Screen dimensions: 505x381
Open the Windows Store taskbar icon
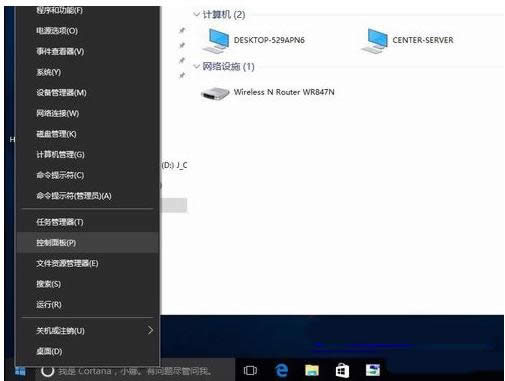342,370
